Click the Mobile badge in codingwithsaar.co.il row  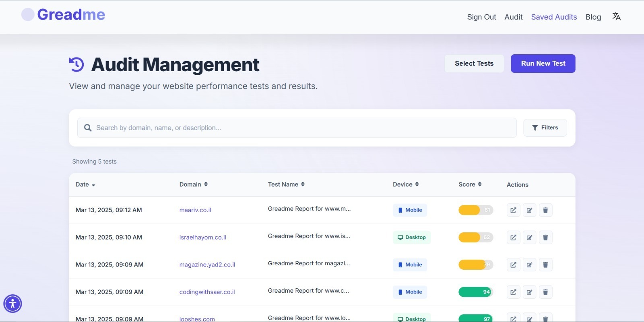pyautogui.click(x=410, y=292)
